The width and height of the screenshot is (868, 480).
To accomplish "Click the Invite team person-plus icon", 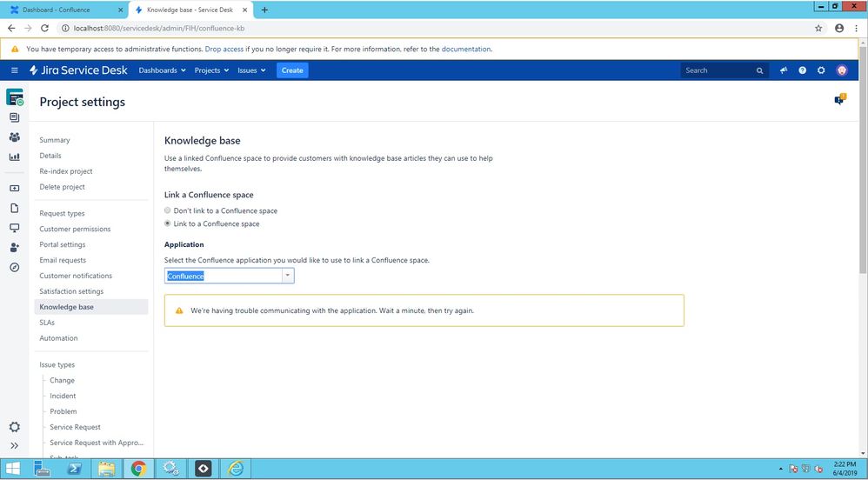I will 15,248.
